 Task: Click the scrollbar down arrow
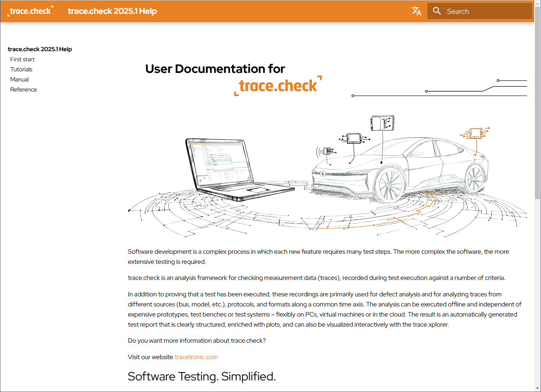[538, 388]
